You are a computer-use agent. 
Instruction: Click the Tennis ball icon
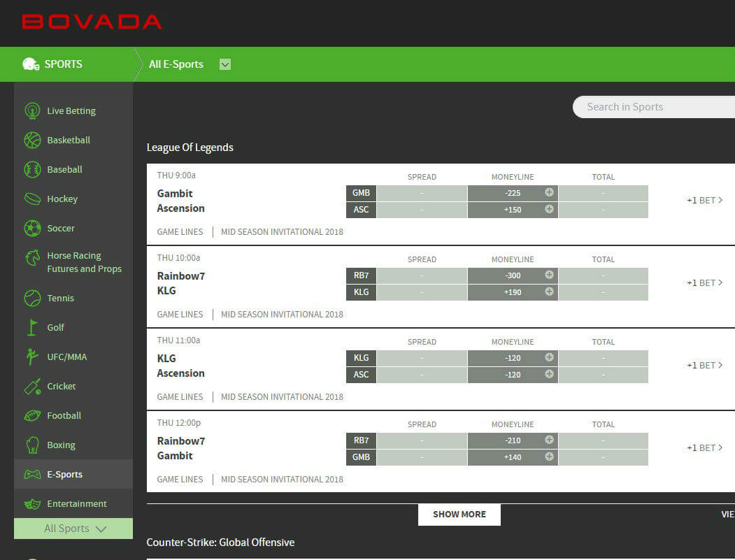tap(32, 299)
